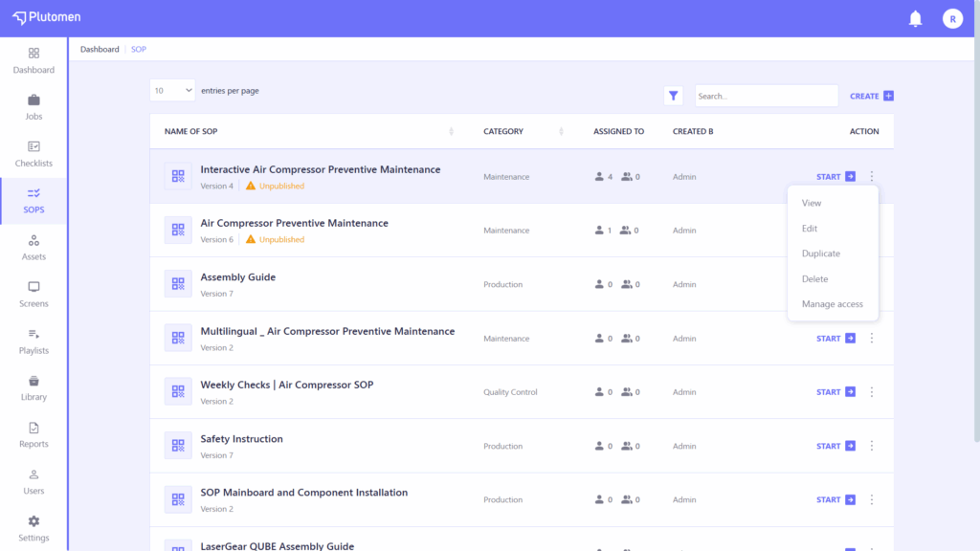This screenshot has width=980, height=551.
Task: Click Quality Control category cell
Action: pyautogui.click(x=510, y=392)
